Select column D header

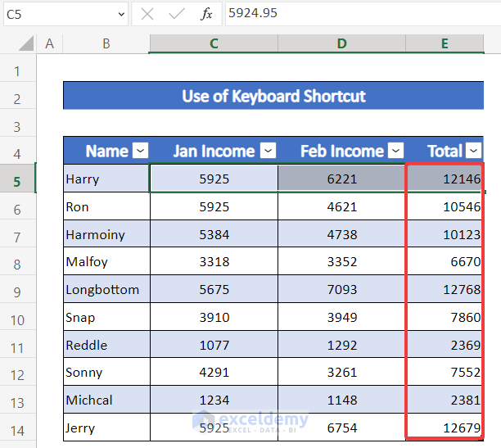coord(341,44)
